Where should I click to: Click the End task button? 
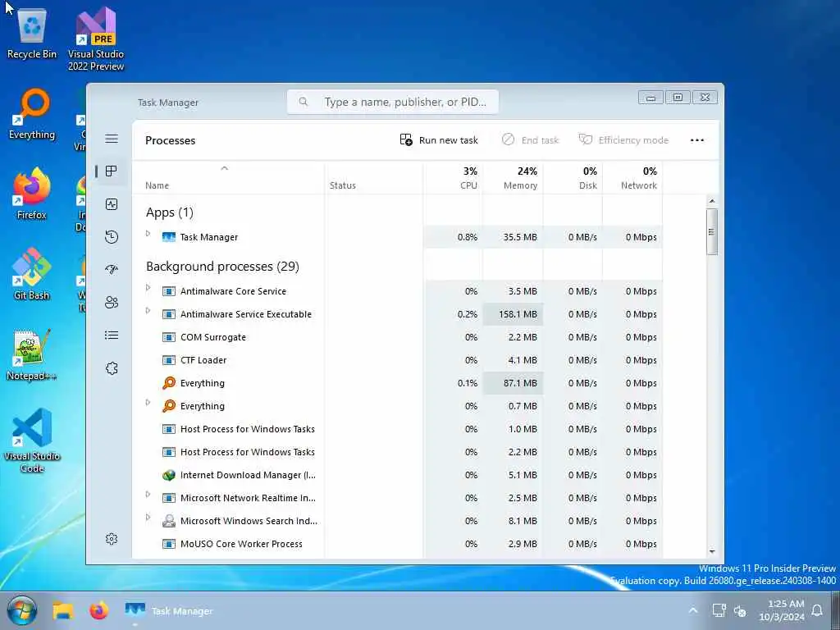click(x=530, y=140)
